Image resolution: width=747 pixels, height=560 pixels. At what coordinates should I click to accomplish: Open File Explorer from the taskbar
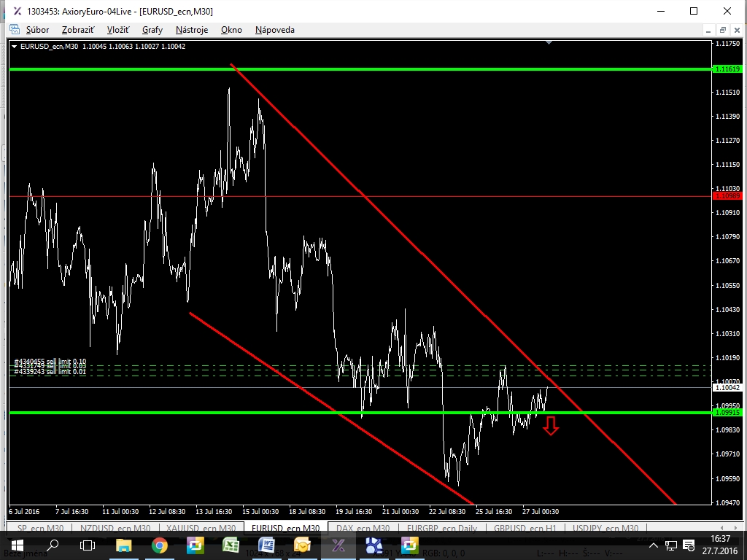(124, 545)
